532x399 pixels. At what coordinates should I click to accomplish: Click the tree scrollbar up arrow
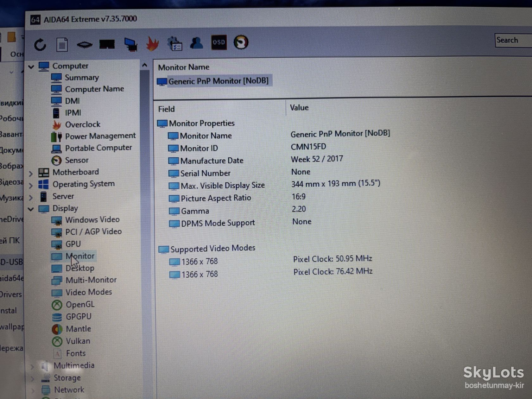coord(145,66)
